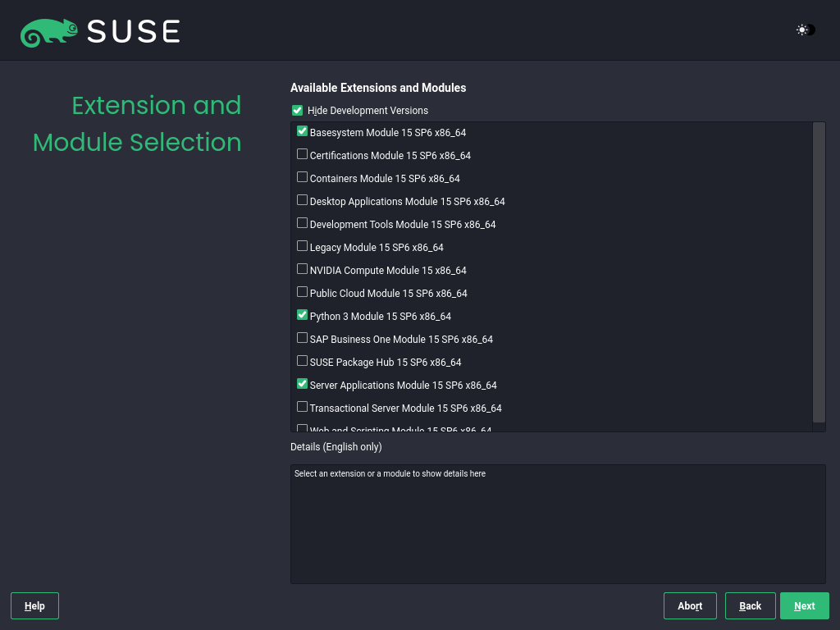This screenshot has width=840, height=630.
Task: Uncheck Basesystem Module 15 SP6 checkbox
Action: [x=303, y=131]
